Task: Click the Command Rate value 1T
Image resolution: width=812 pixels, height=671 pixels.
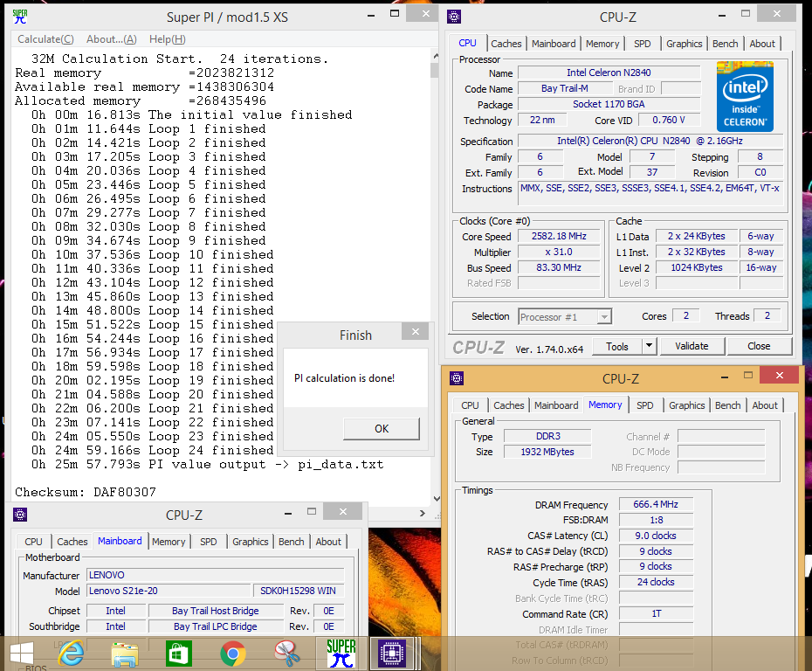Action: (656, 613)
